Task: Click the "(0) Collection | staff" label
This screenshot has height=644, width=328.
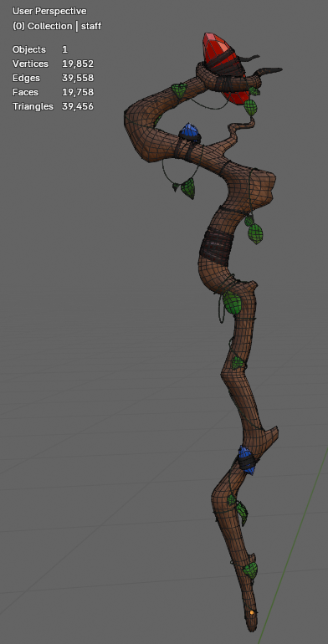Action: [57, 26]
